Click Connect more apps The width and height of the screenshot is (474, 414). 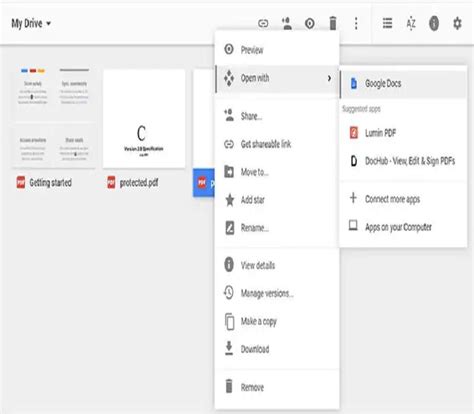pos(403,199)
